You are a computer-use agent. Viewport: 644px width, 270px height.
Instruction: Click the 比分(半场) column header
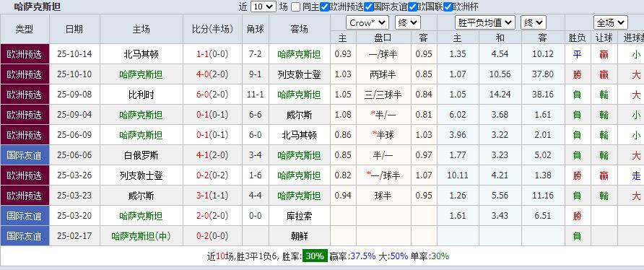[212, 29]
